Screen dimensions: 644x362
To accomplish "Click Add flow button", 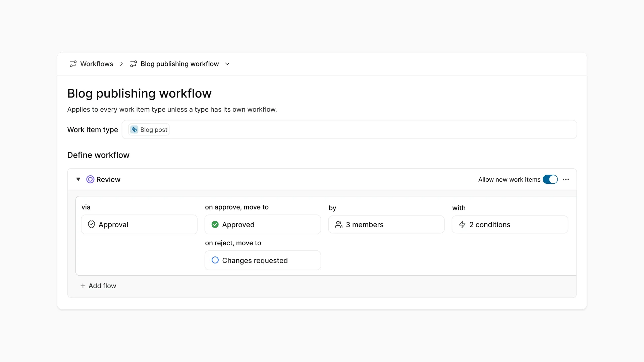I will (x=98, y=286).
